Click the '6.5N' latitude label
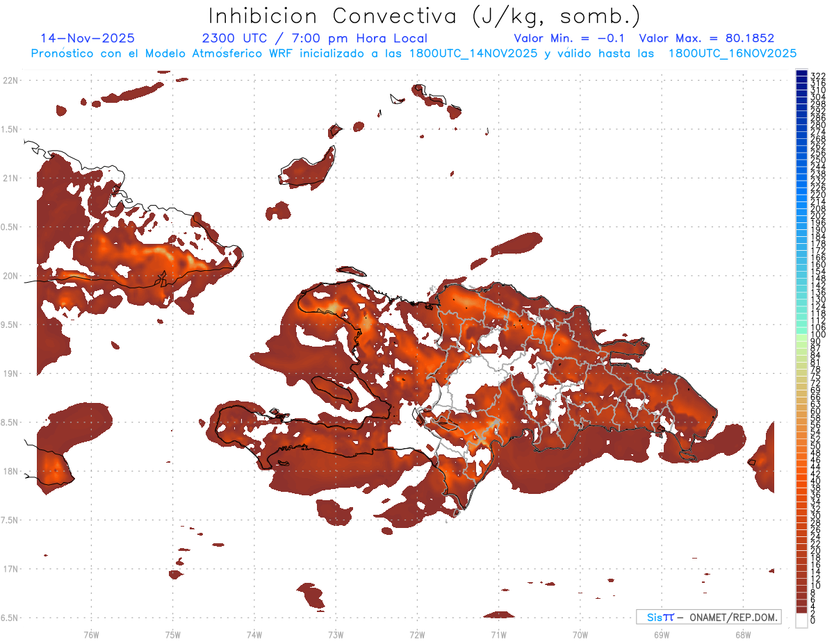Viewport: 834px width, 644px height. pyautogui.click(x=10, y=618)
